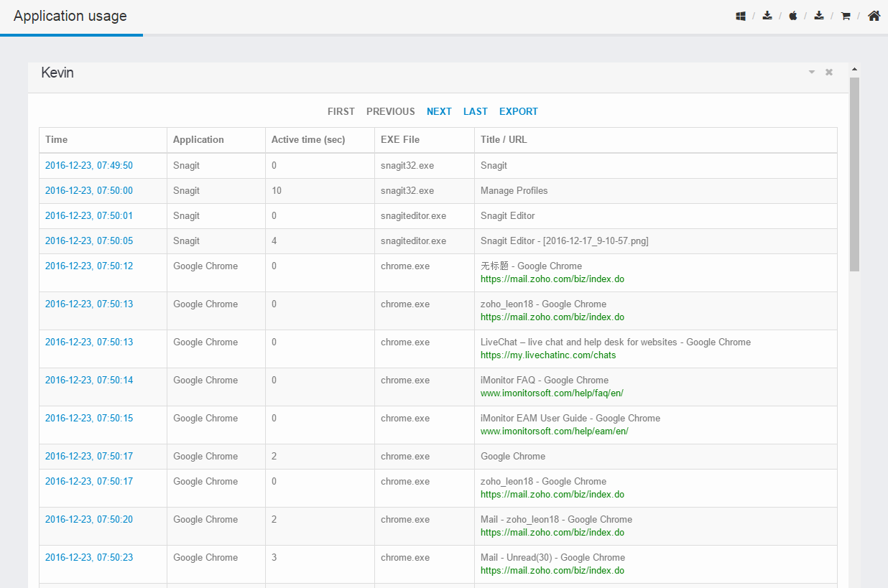The height and width of the screenshot is (588, 888).
Task: Open the imonitorsoft.com/help/faq/en/ link
Action: pyautogui.click(x=552, y=393)
